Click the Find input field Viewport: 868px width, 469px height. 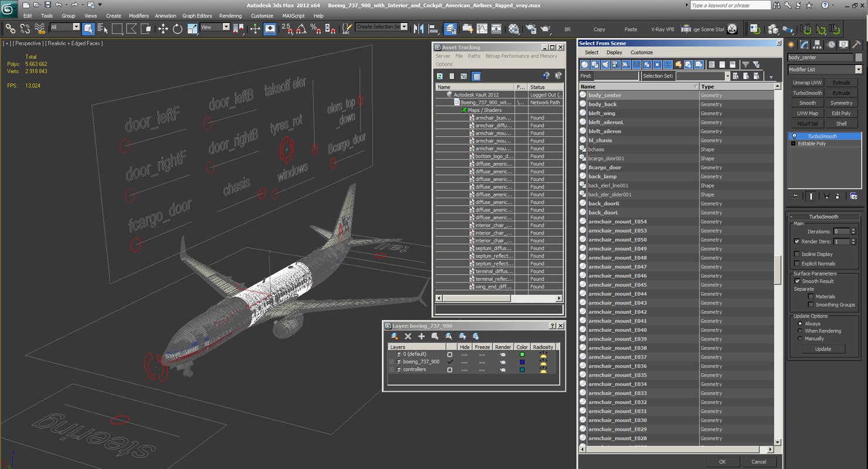click(616, 76)
